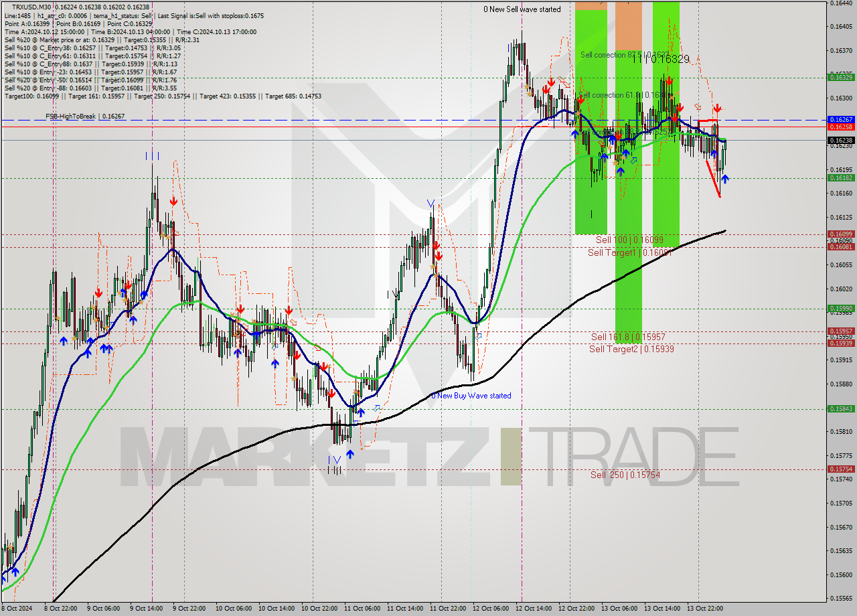Click 'Sell %10 @ Entry -23: 0.16453' line
This screenshot has width=857, height=616.
(90, 72)
